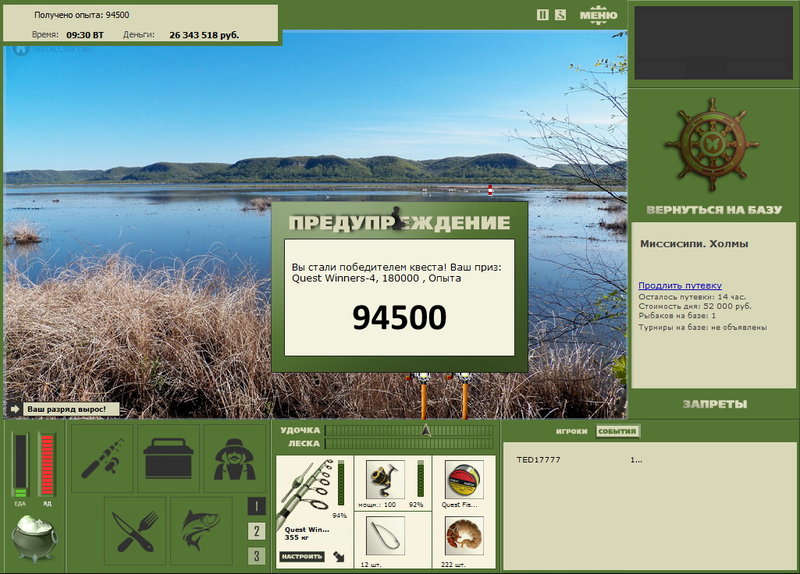800x574 pixels.
Task: Select the hook slot with 12 шт.
Action: [385, 536]
